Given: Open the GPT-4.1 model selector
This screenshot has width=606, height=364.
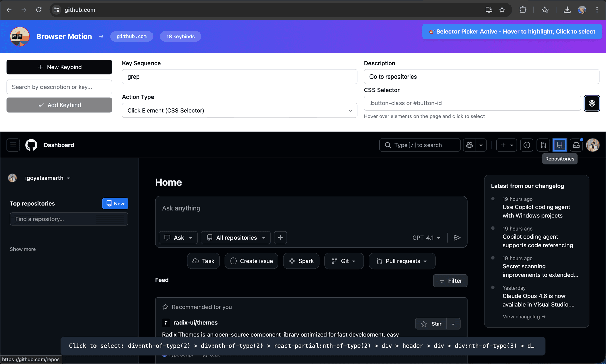Looking at the screenshot, I should click(x=426, y=238).
